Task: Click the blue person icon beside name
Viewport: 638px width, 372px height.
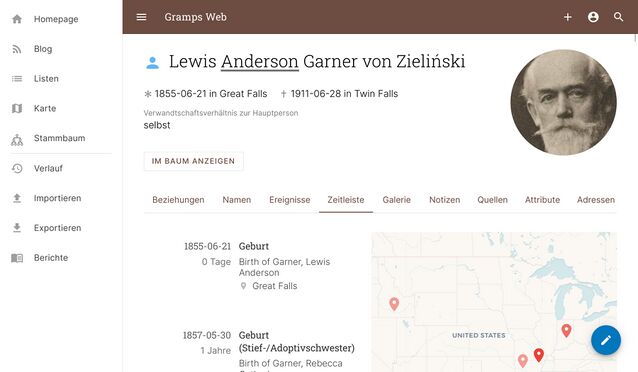Action: [152, 63]
